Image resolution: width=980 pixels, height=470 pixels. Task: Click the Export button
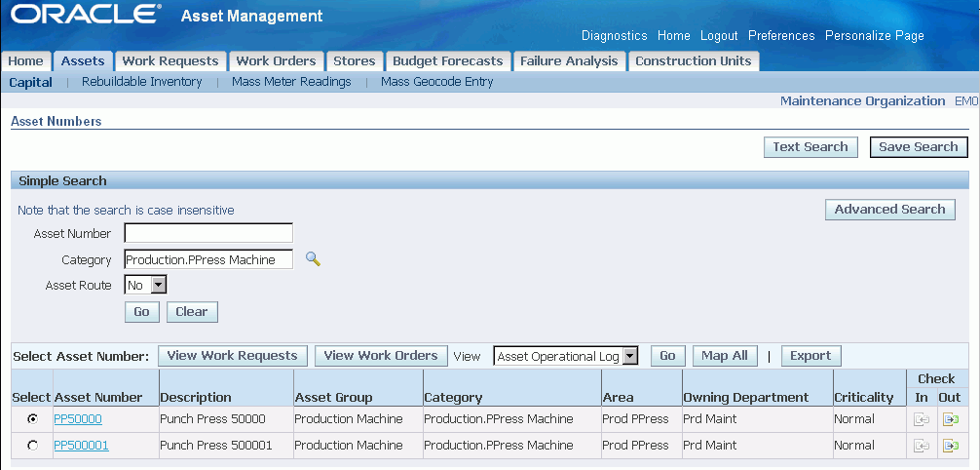pos(810,356)
